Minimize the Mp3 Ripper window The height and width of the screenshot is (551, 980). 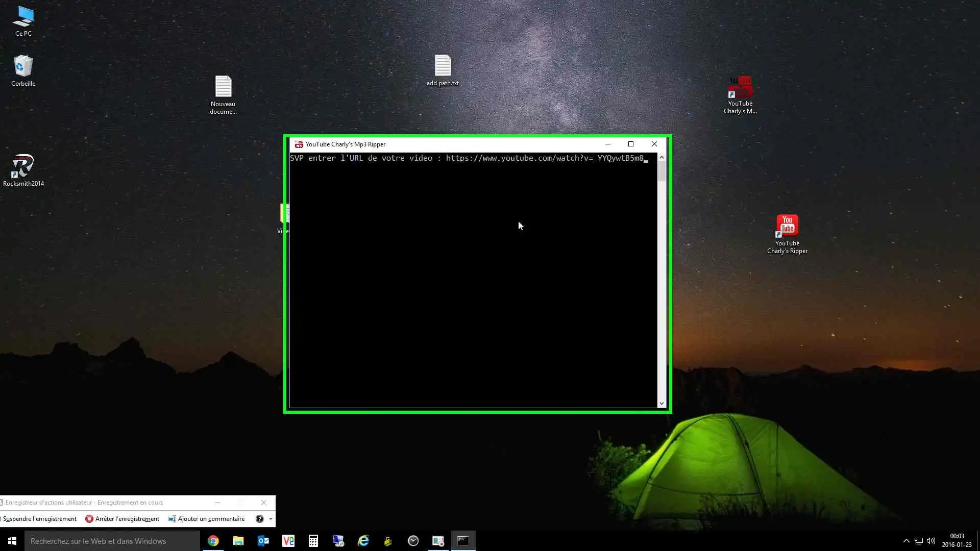pyautogui.click(x=607, y=144)
